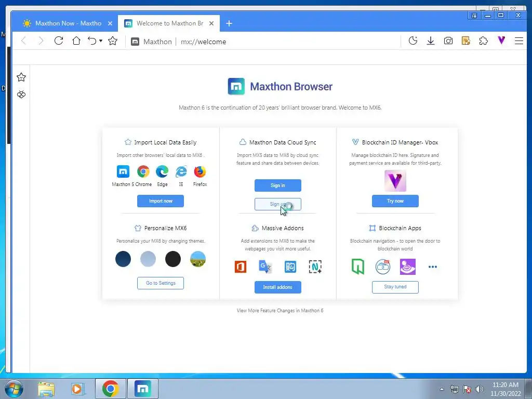This screenshot has width=532, height=399.
Task: Click the Maxthon taskbar icon
Action: tap(142, 389)
